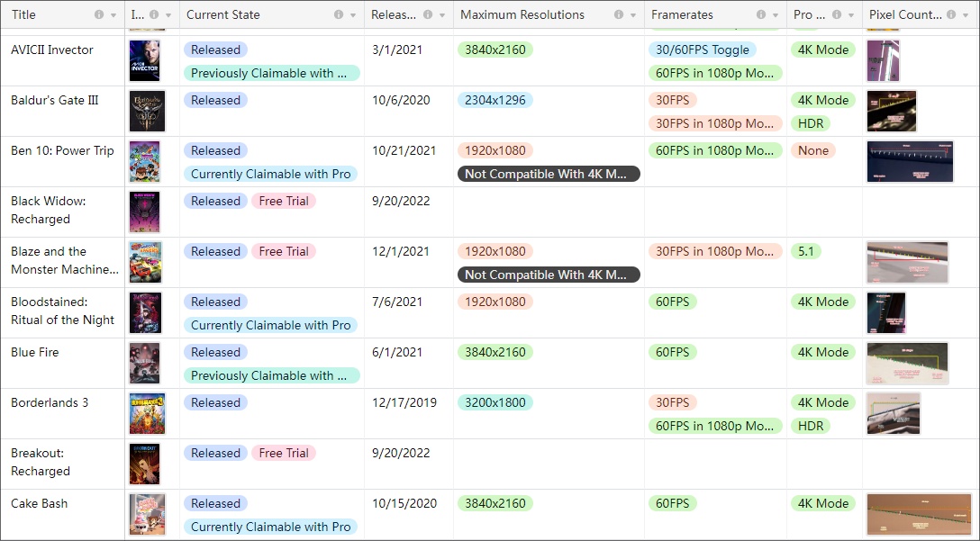Image resolution: width=980 pixels, height=541 pixels.
Task: View the pixel count image for Cake Bash
Action: point(920,515)
